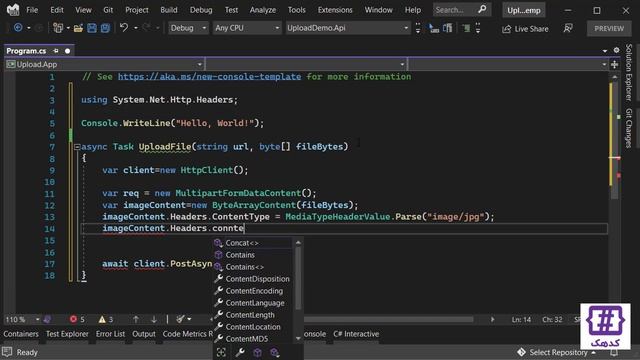
Task: Click the Save All double-disk icon
Action: click(x=105, y=28)
